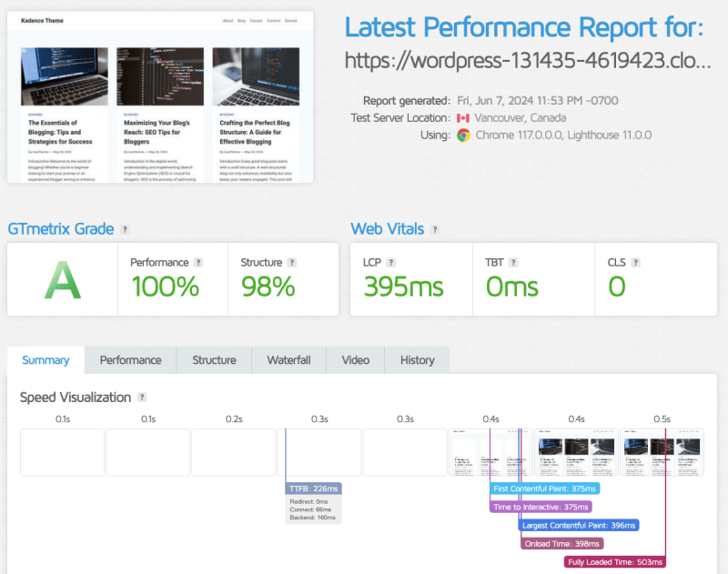Click Onload Time: 398ms marker
728x574 pixels.
click(x=561, y=543)
